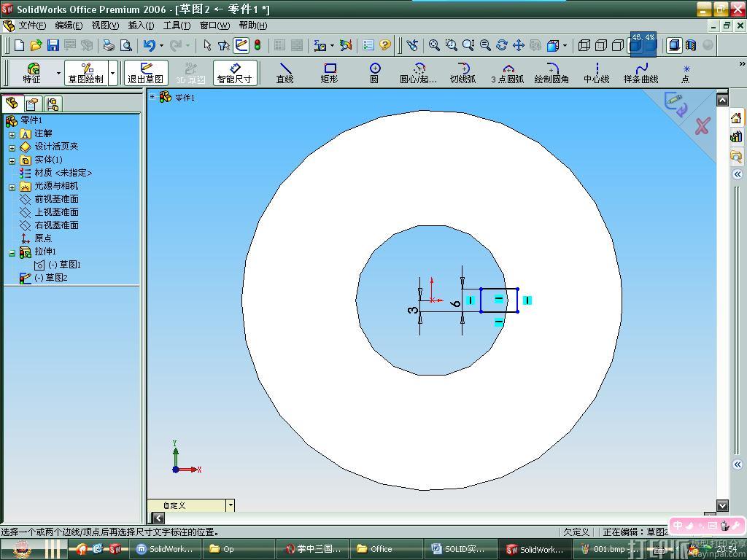Select the 圆 (Circle) sketch tool
The height and width of the screenshot is (560, 747).
click(x=374, y=72)
